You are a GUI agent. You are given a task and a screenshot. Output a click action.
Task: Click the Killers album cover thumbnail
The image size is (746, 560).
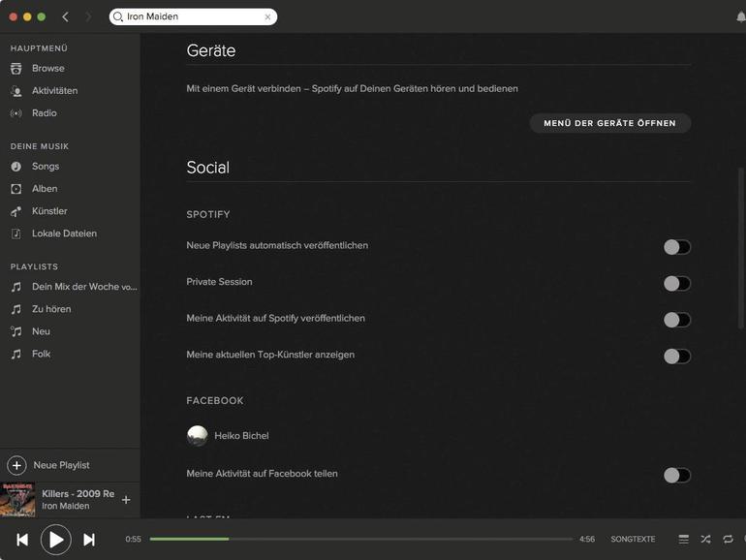17,500
